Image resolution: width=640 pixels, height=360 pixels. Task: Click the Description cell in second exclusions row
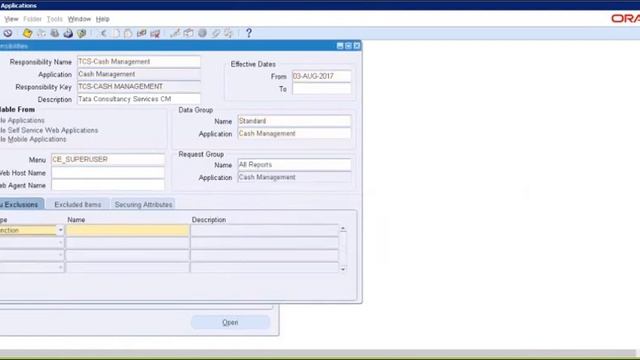[x=264, y=243]
